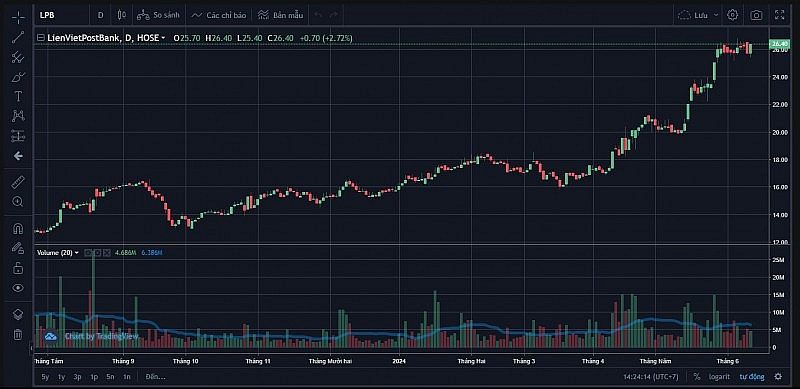The height and width of the screenshot is (389, 800).
Task: Open the Các chỉ báo indicators menu
Action: [x=218, y=15]
